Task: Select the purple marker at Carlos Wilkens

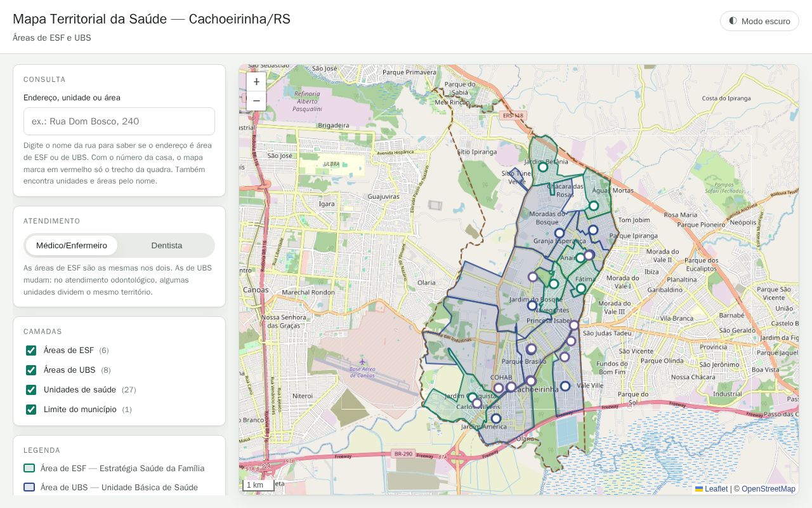Action: (x=477, y=403)
